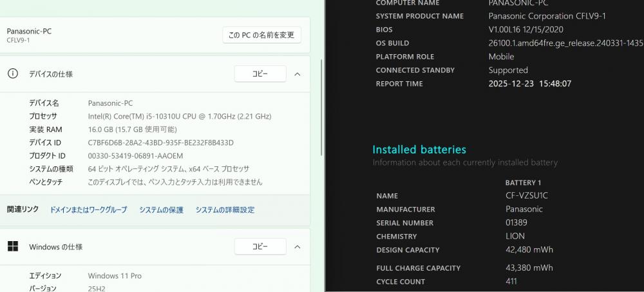Open システムの詳細設定 link
Viewport: 644px width, 292px height.
(x=225, y=209)
